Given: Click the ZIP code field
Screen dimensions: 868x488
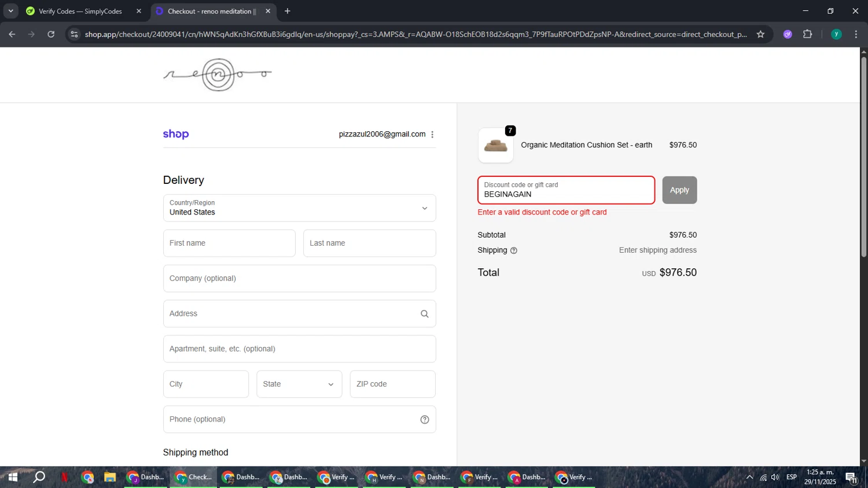Looking at the screenshot, I should pos(392,384).
